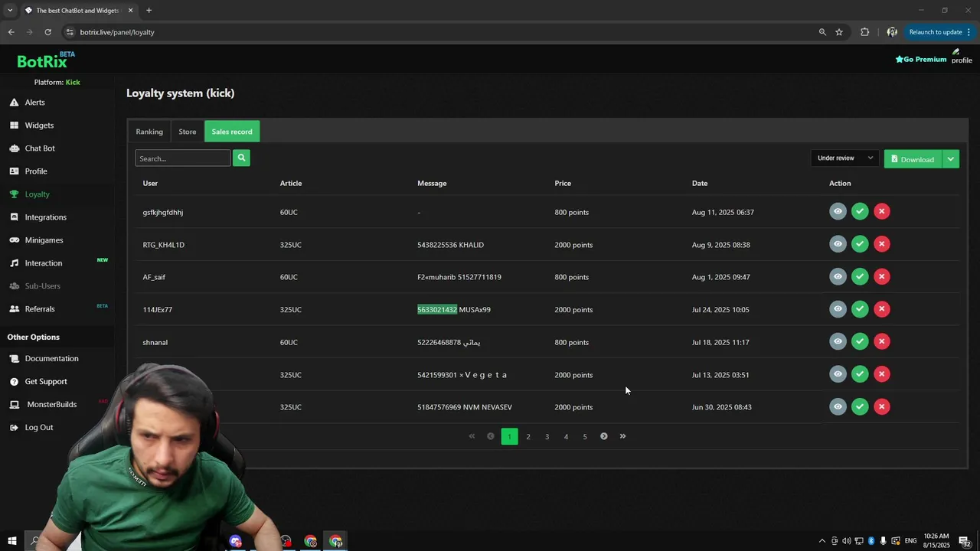Reject the Jul 13 Vegeta sale
980x551 pixels.
882,374
